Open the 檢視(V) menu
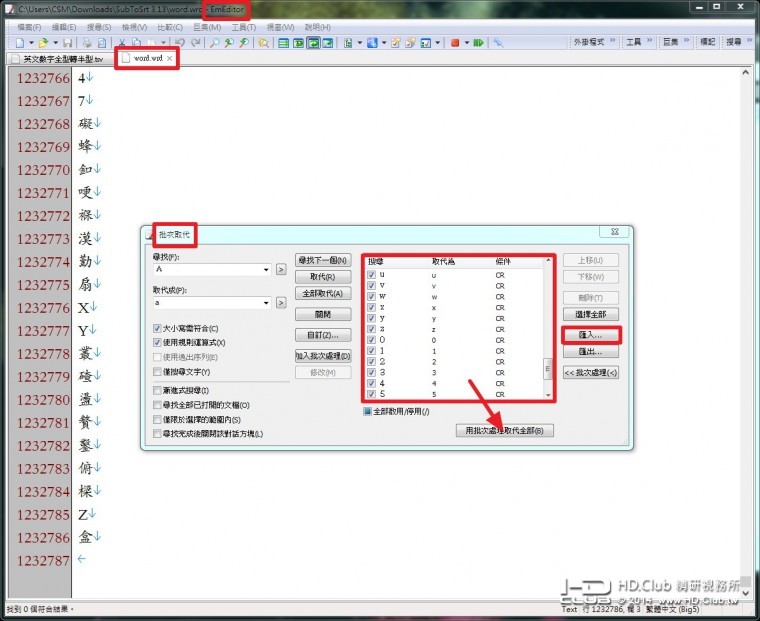Screen dimensions: 760x621 (134, 27)
